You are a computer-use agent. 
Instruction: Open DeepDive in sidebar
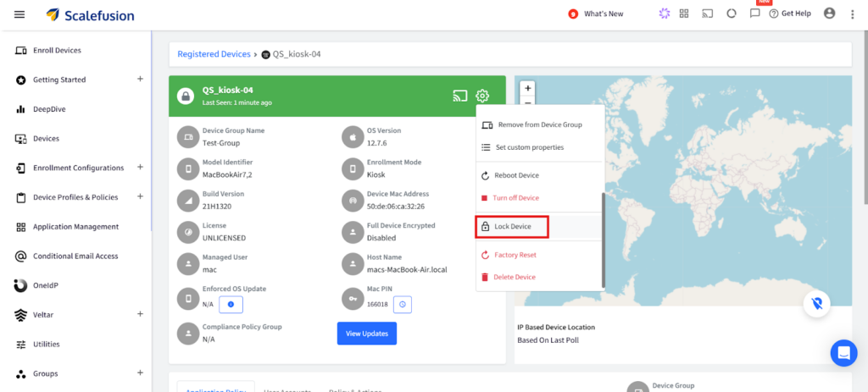pos(49,109)
